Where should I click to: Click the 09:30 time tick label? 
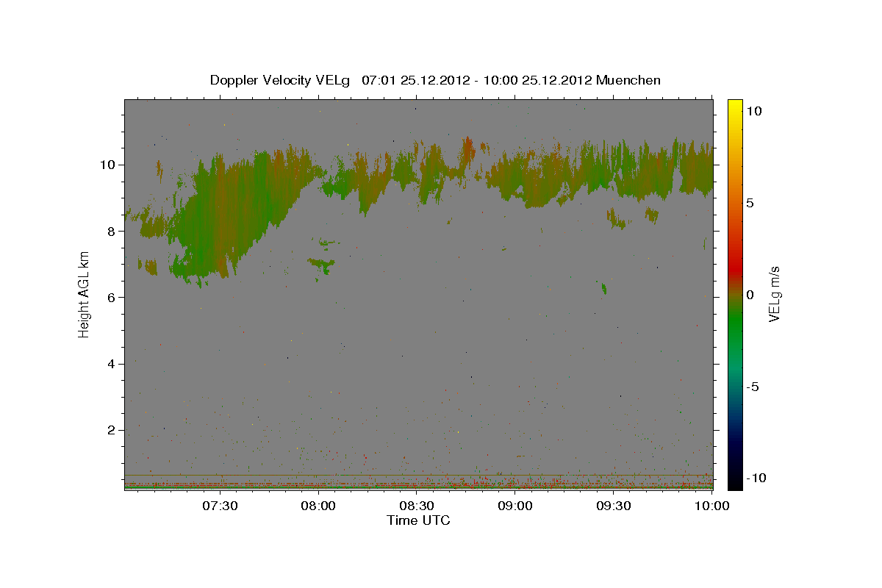click(x=614, y=506)
